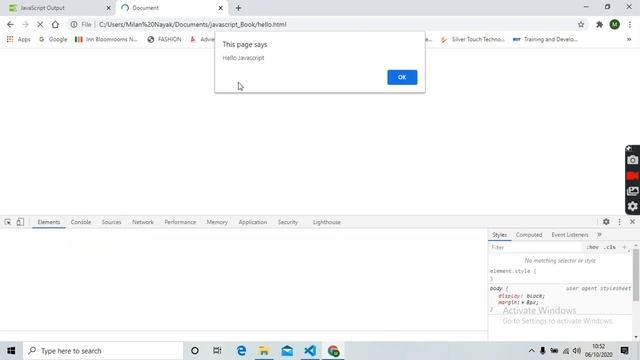Switch to the Application panel

(253, 222)
